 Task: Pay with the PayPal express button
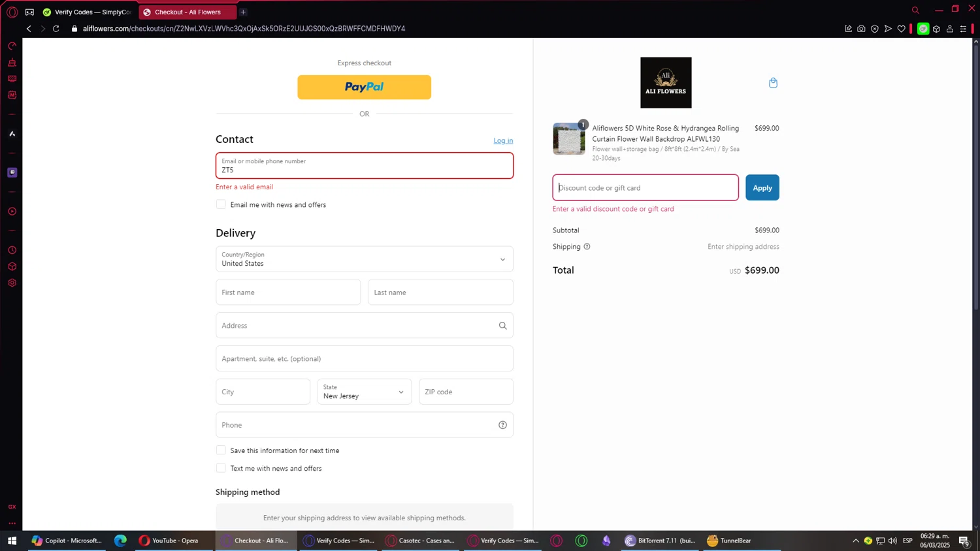[364, 87]
